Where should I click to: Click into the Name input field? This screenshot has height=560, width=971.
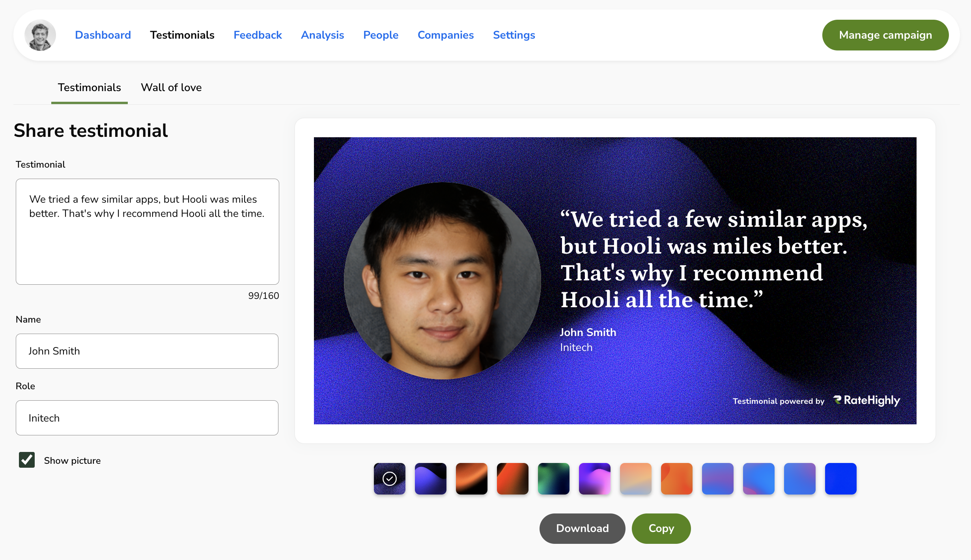[x=147, y=351]
